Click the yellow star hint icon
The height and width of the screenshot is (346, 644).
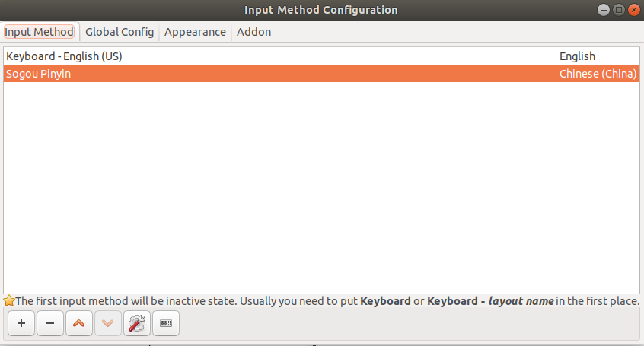pos(9,301)
